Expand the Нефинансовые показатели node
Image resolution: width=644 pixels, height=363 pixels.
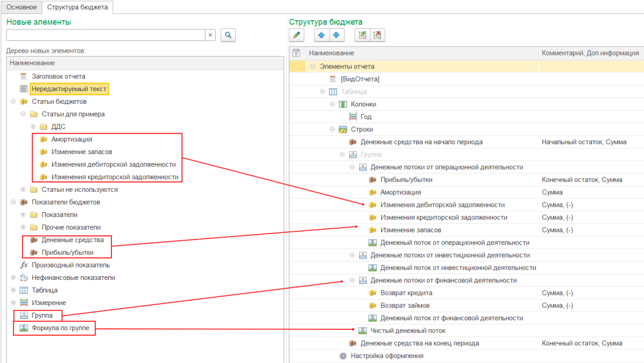click(x=13, y=277)
